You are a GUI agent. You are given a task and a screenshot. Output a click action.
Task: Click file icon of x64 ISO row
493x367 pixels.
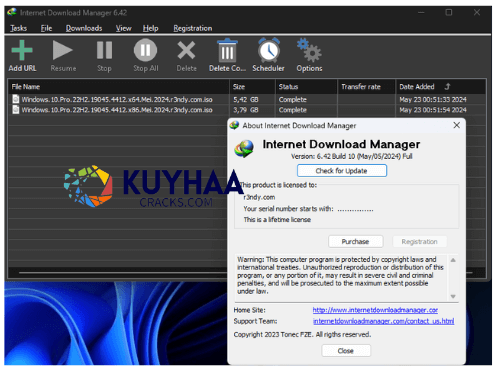point(15,99)
